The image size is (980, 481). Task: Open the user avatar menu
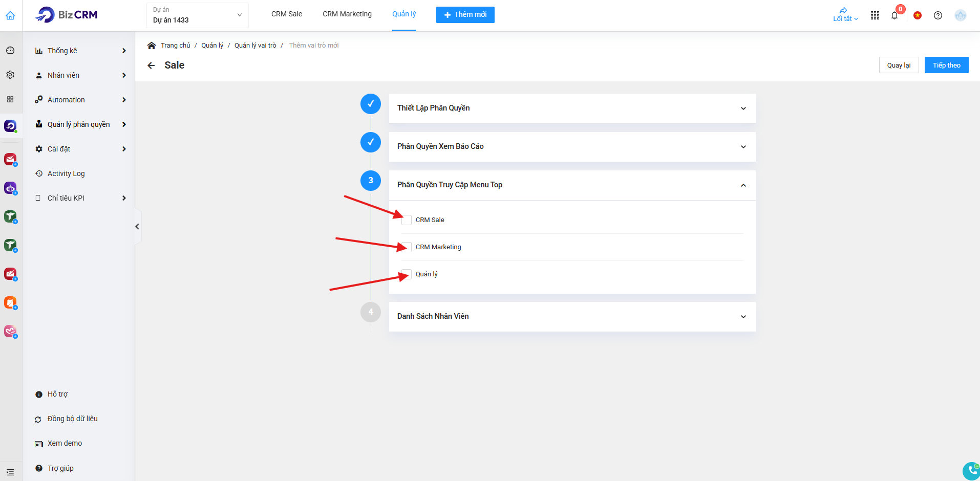(961, 15)
